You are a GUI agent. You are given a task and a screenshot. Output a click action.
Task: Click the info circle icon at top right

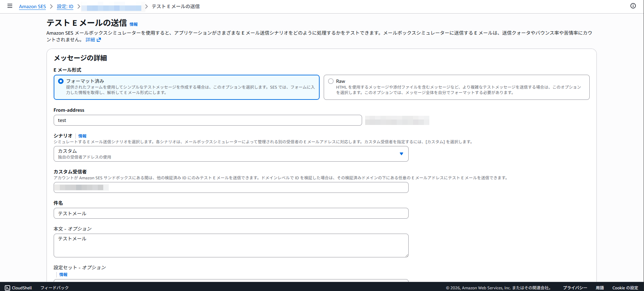pyautogui.click(x=633, y=6)
